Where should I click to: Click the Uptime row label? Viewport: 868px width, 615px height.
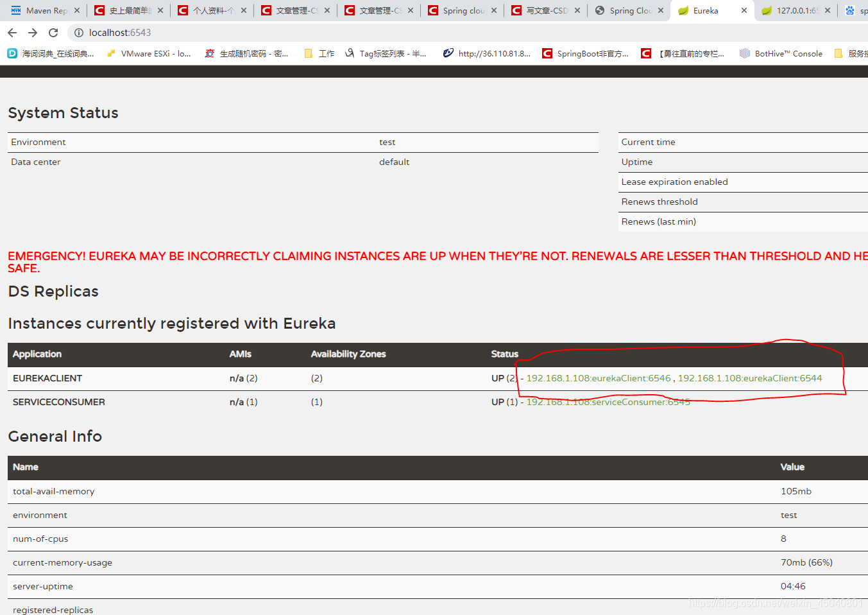tap(637, 162)
